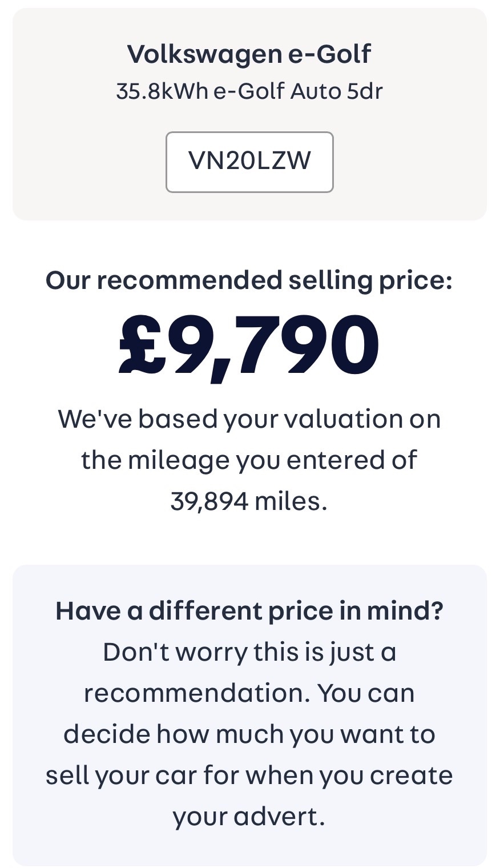Click 'the mileage you entered of' line
This screenshot has width=500, height=868.
(249, 460)
